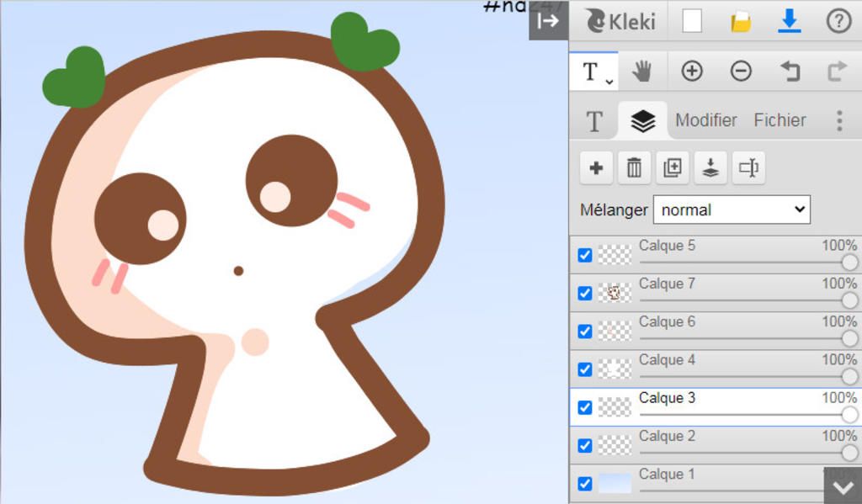Click the Calque 5 opacity slider handle
Image resolution: width=862 pixels, height=504 pixels.
(x=849, y=263)
